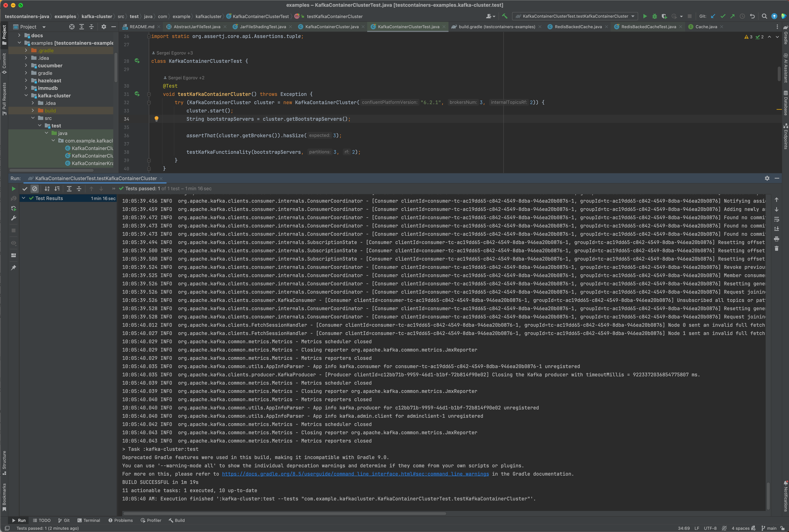Viewport: 789px width, 532px height.
Task: Click the Build hammer icon in top toolbar
Action: (x=505, y=16)
